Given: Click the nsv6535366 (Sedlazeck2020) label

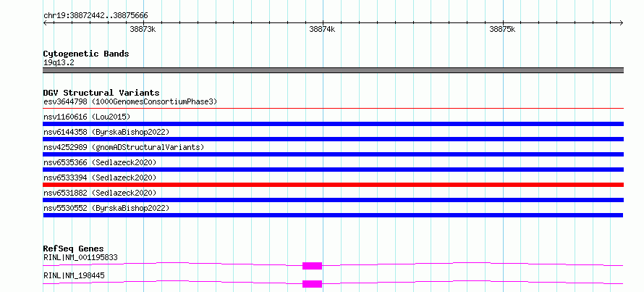Looking at the screenshot, I should click(x=100, y=162).
